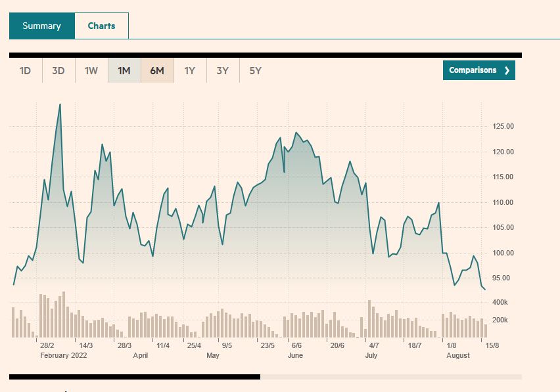Click the final price point near 15/8

pyautogui.click(x=485, y=289)
